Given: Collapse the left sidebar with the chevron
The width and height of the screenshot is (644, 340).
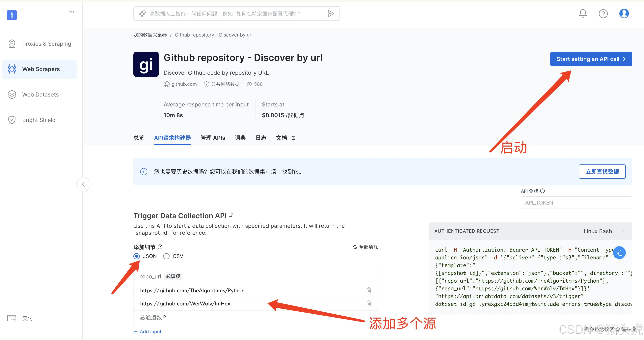Looking at the screenshot, I should coord(83,184).
